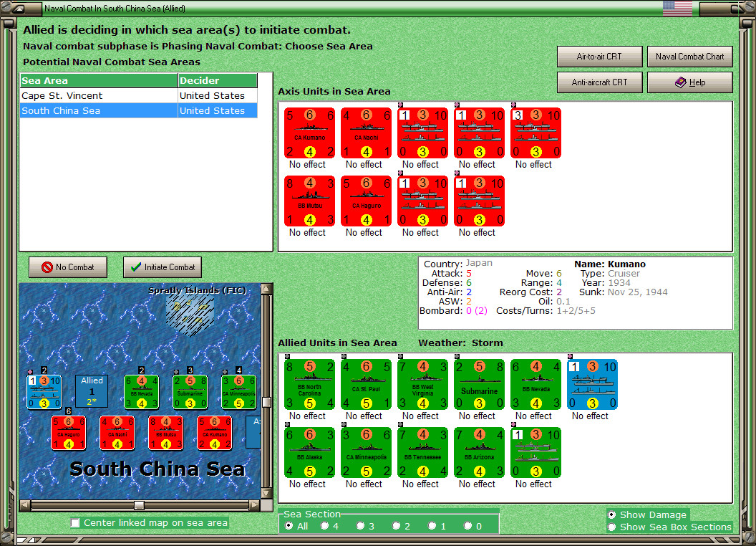Click the Sea Area column header
The height and width of the screenshot is (546, 756).
tap(99, 81)
